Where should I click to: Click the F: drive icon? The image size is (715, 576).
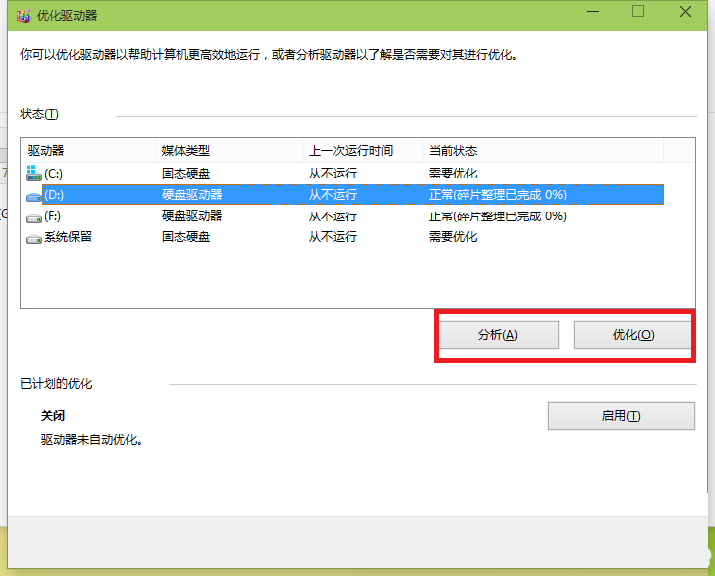click(x=34, y=216)
